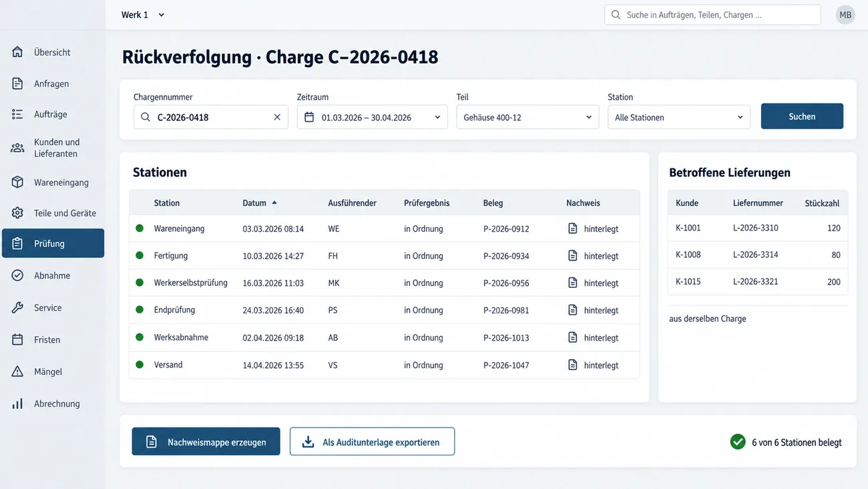This screenshot has width=868, height=489.
Task: Go to Abrechnung in sidebar
Action: [53, 403]
